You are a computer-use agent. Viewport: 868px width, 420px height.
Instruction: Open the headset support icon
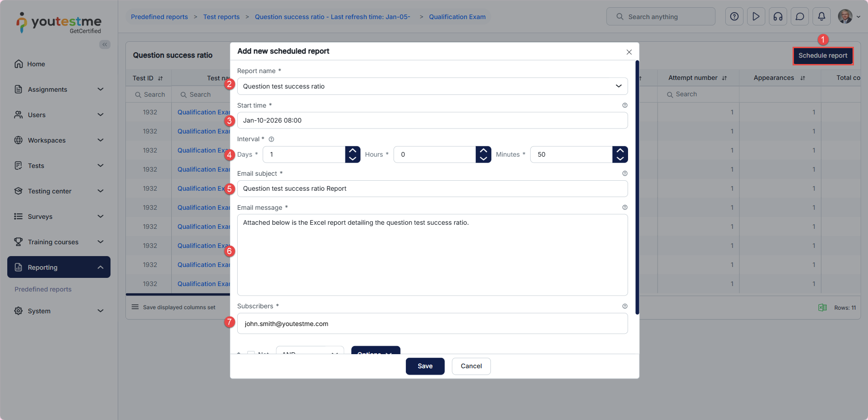778,17
